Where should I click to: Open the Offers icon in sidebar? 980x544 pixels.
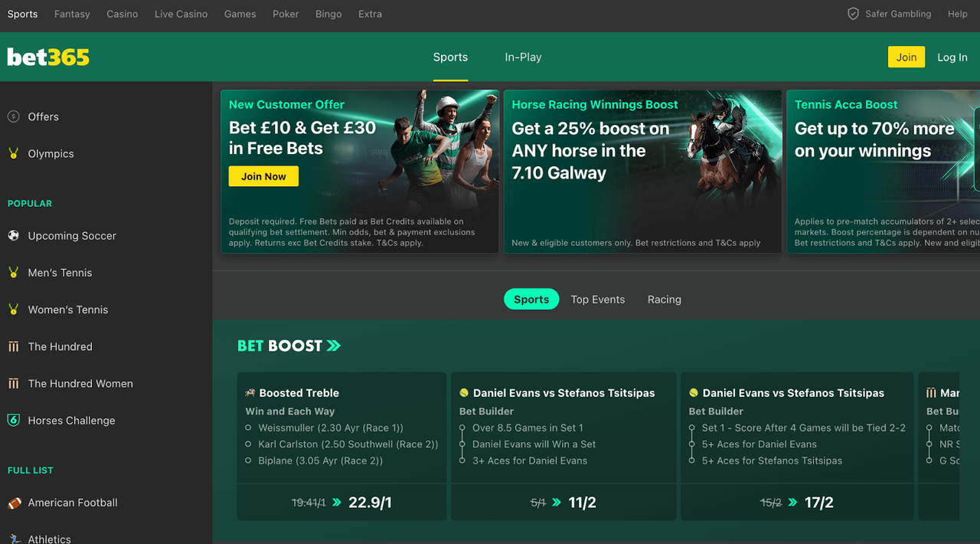[13, 116]
